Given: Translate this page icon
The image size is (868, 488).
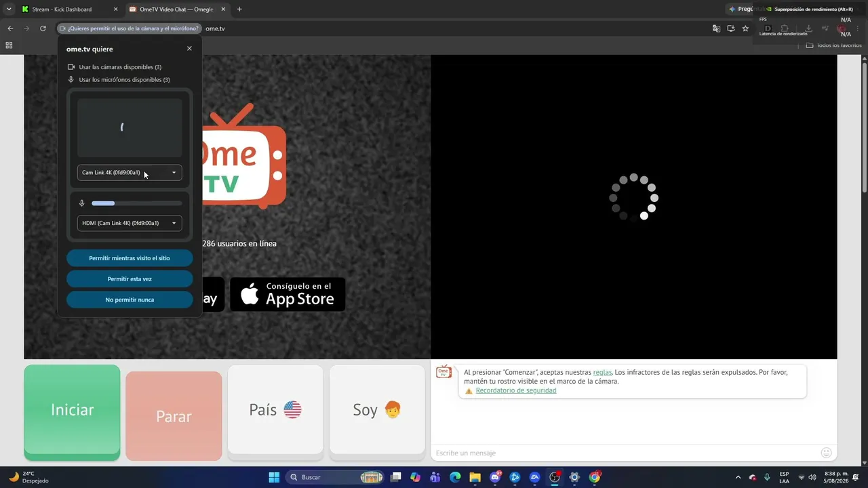Looking at the screenshot, I should tap(716, 28).
